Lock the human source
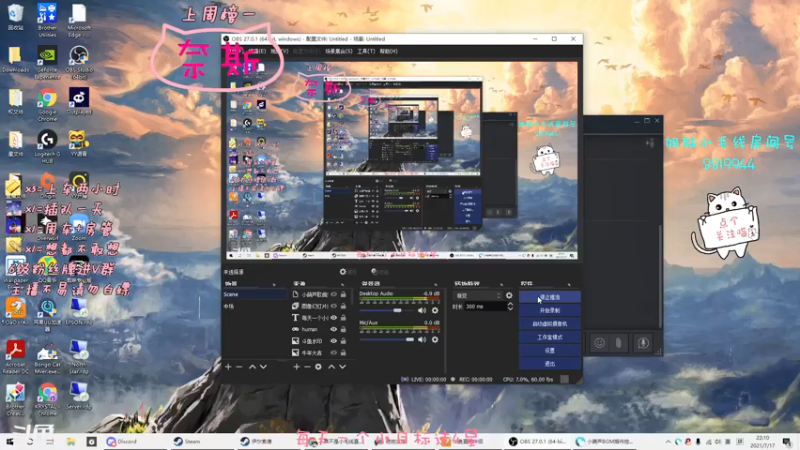Image resolution: width=800 pixels, height=450 pixels. pos(343,330)
